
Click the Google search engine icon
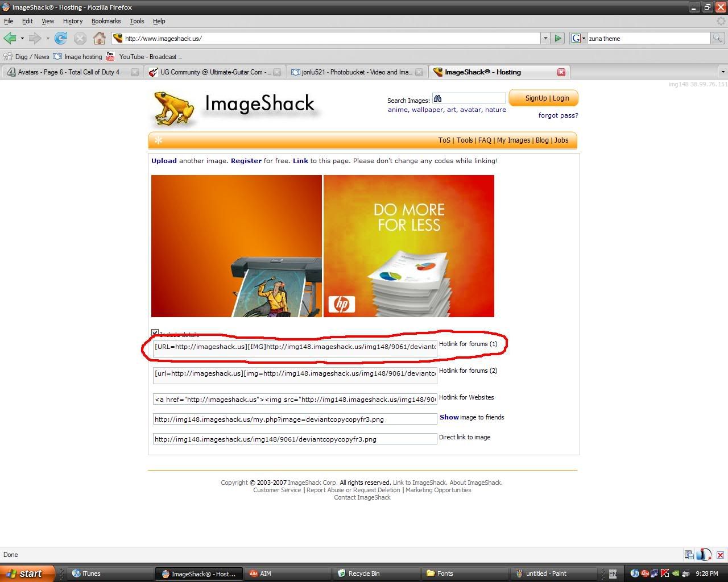point(576,38)
